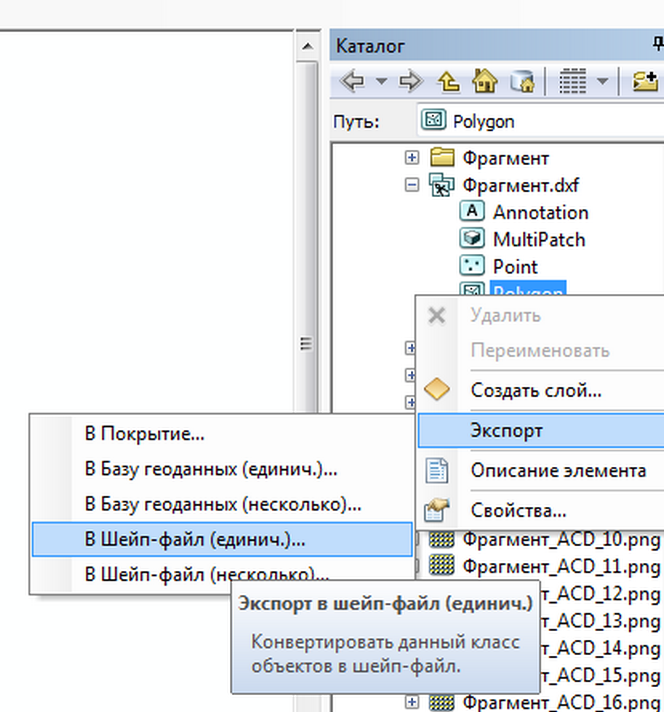Expand the Фрагмент_ACD_16.png node

411,702
